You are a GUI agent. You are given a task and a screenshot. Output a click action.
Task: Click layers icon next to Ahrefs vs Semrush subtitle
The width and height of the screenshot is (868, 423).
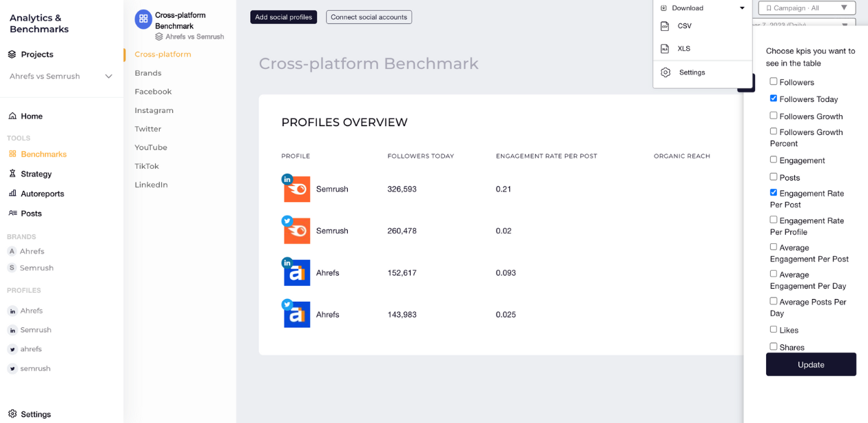159,37
